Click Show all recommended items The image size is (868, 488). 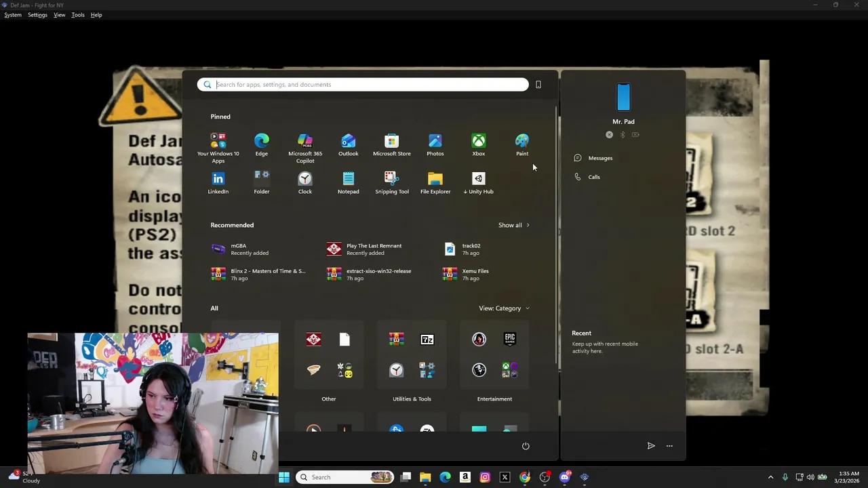514,225
